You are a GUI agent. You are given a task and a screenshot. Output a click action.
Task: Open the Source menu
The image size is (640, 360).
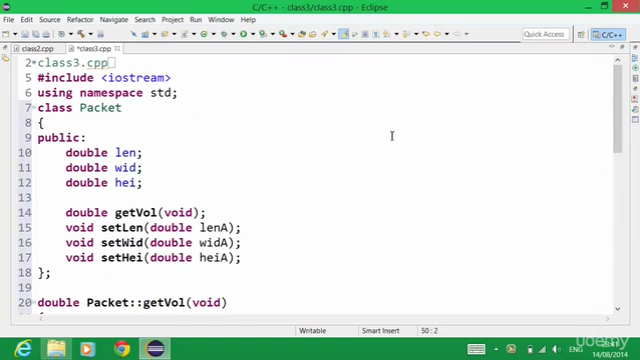49,20
